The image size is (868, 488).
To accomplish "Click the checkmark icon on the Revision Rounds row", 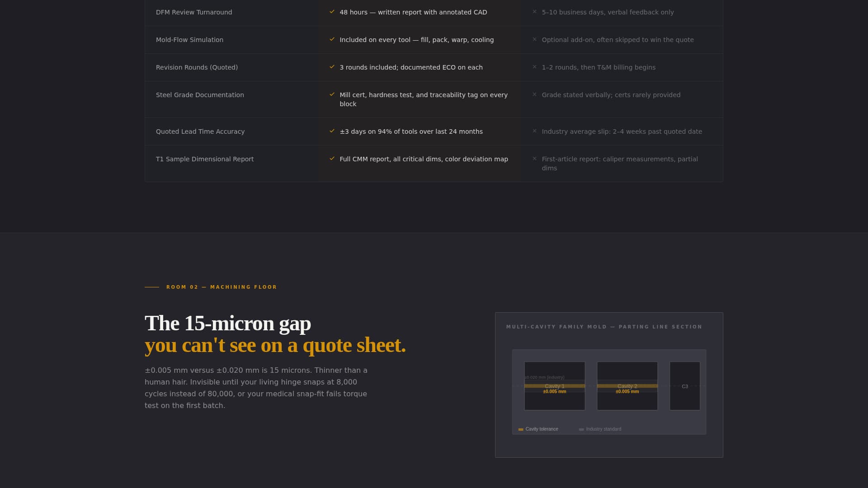I will point(332,67).
